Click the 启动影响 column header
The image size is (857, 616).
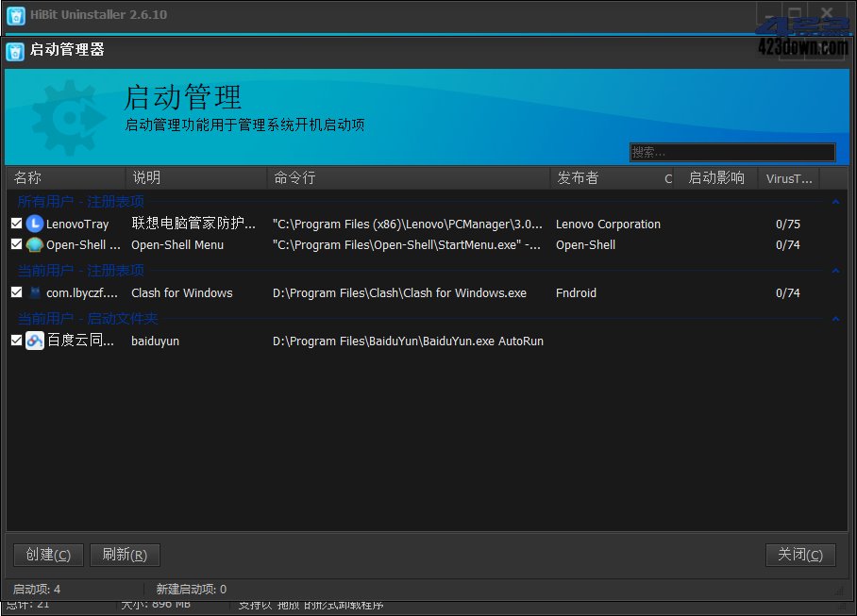(717, 178)
